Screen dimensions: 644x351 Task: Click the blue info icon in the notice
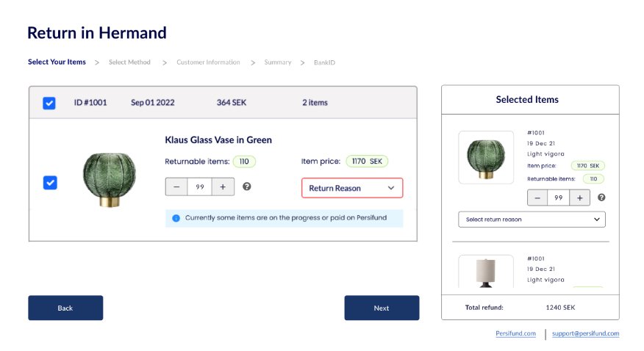point(176,218)
